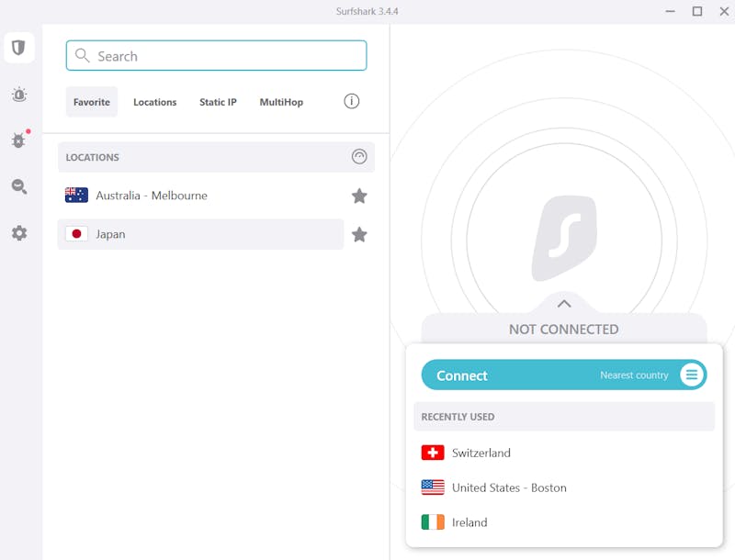Viewport: 735px width, 560px height.
Task: Click the info icon beside MultiHop
Action: [351, 102]
